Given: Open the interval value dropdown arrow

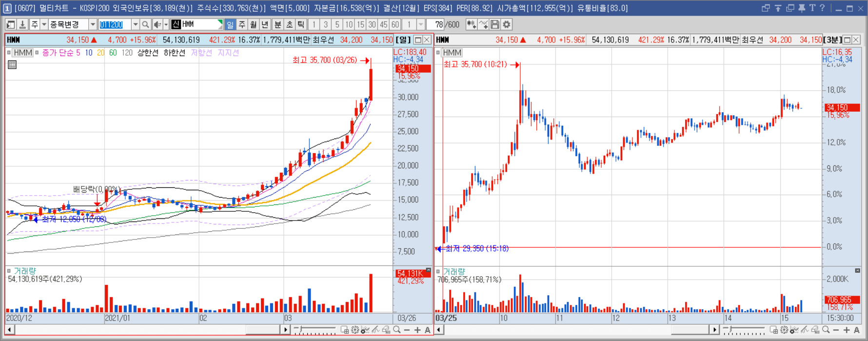Looking at the screenshot, I should (421, 24).
